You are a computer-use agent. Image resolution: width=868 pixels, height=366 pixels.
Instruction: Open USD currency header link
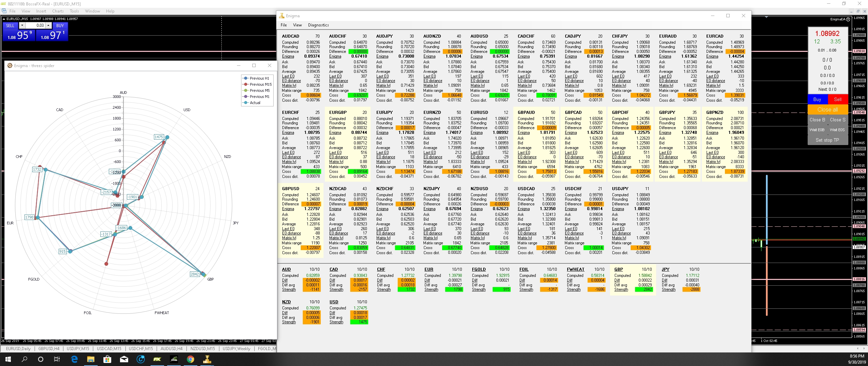point(334,302)
